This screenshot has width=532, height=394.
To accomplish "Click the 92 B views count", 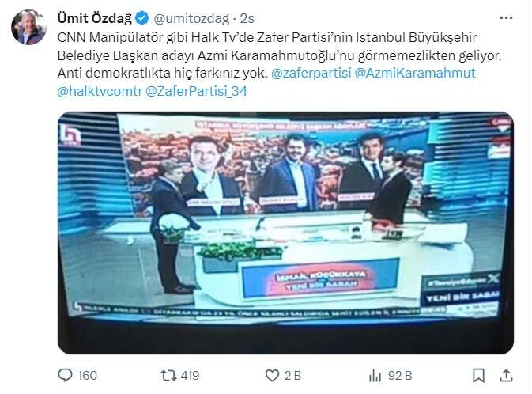I will (400, 376).
